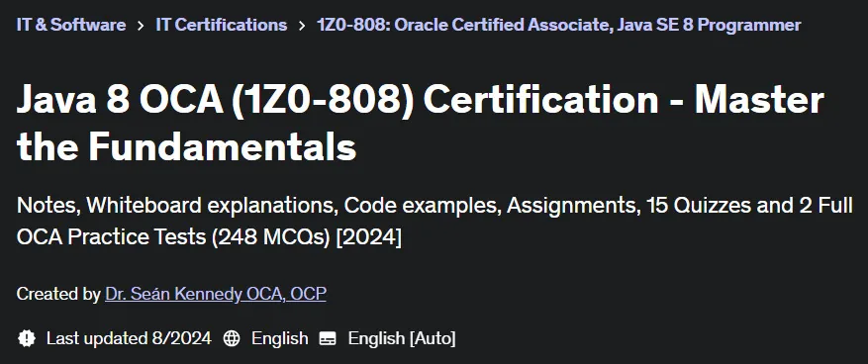The height and width of the screenshot is (364, 868).
Task: Click "OCA Practice Tests" in the subtitle
Action: [x=111, y=237]
